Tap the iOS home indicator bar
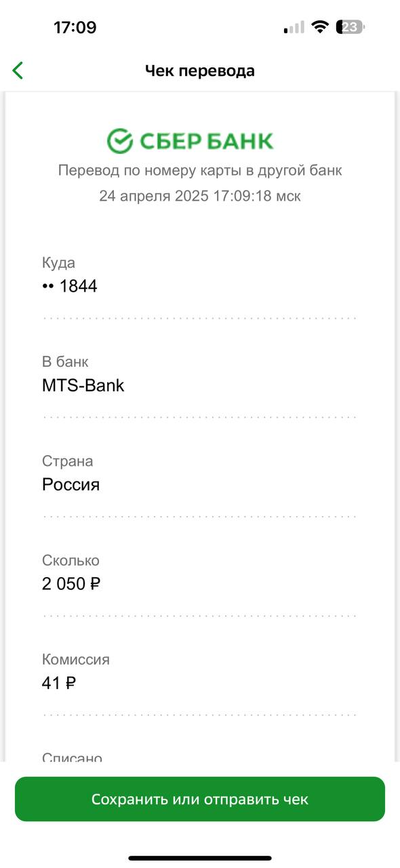The image size is (400, 868). pyautogui.click(x=200, y=858)
